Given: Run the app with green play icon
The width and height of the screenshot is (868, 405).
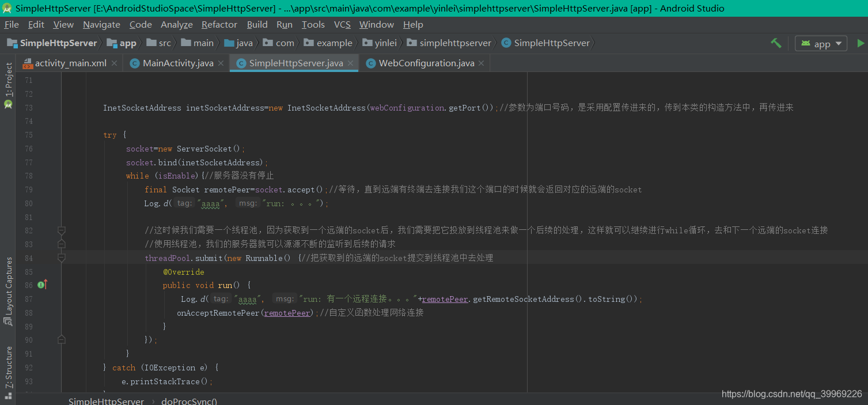Looking at the screenshot, I should (861, 43).
